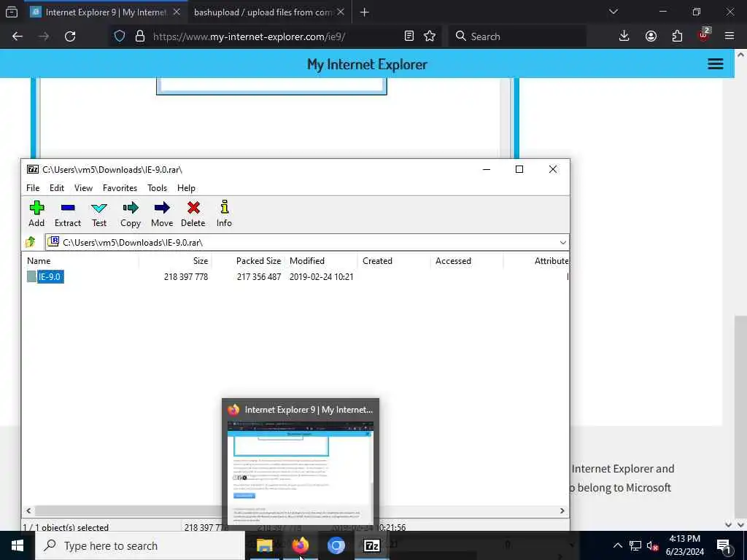Open the View menu
Viewport: 747px width, 560px height.
point(83,188)
